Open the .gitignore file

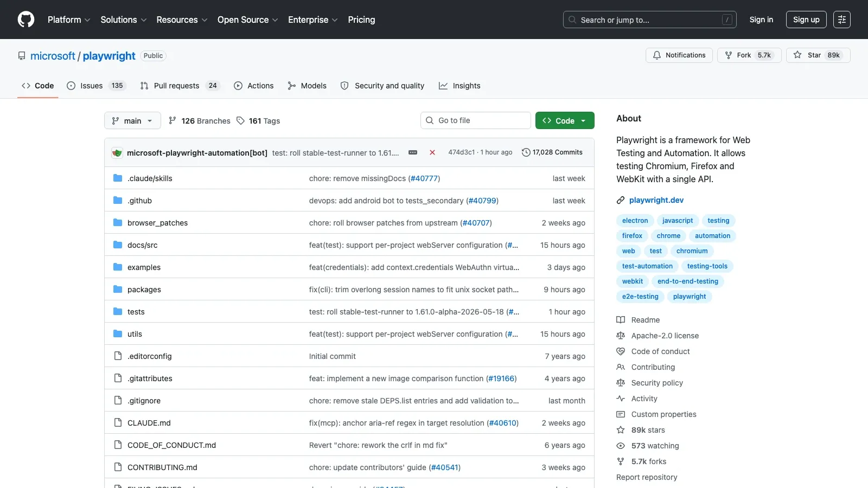[x=144, y=401]
